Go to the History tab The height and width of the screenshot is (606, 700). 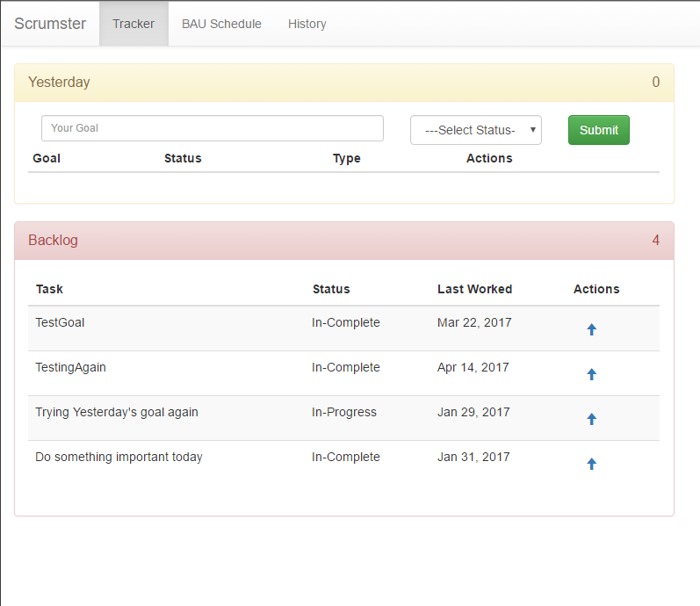tap(307, 24)
